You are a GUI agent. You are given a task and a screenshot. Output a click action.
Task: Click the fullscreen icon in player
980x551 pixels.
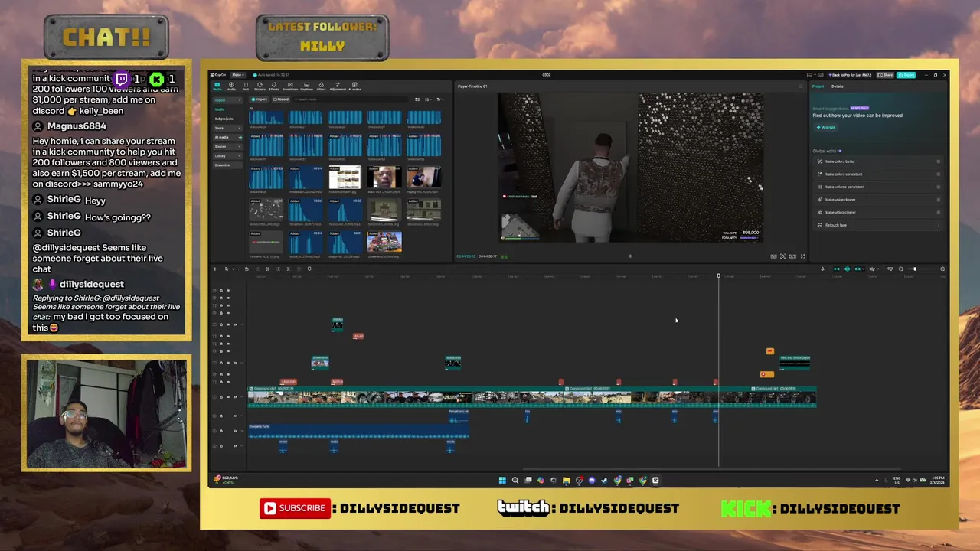pos(802,256)
